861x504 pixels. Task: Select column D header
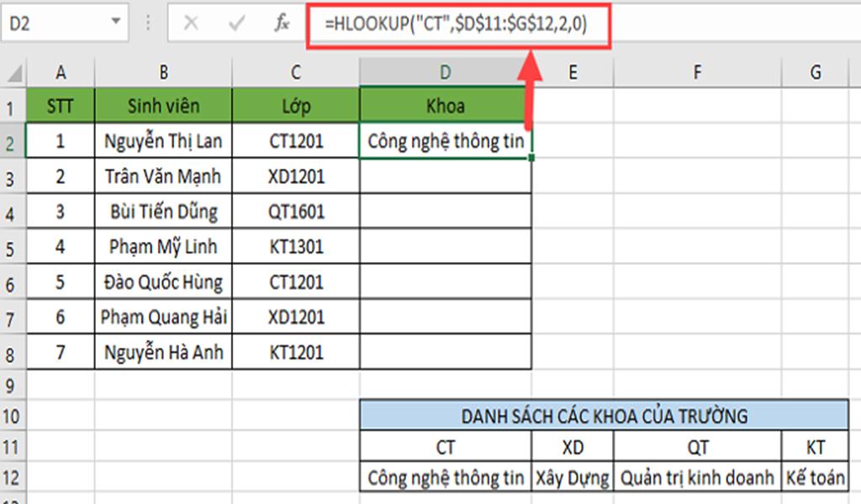[x=446, y=72]
